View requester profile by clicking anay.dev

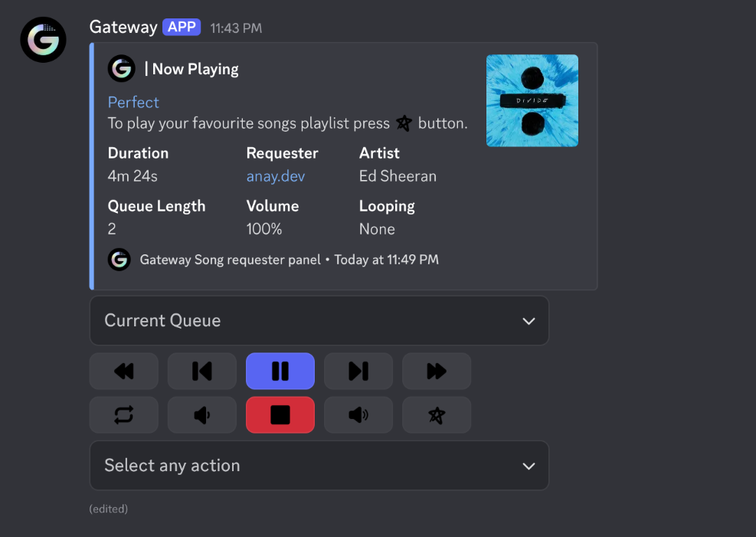pos(275,175)
